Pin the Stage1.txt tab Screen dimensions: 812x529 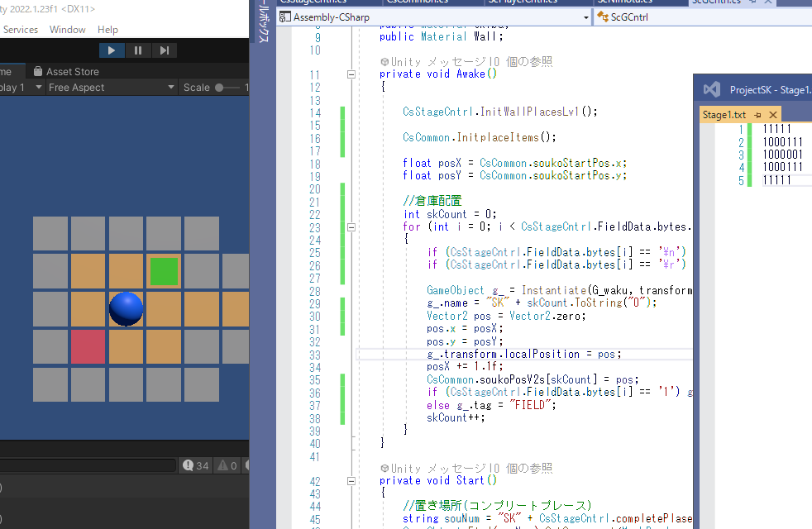click(x=757, y=115)
